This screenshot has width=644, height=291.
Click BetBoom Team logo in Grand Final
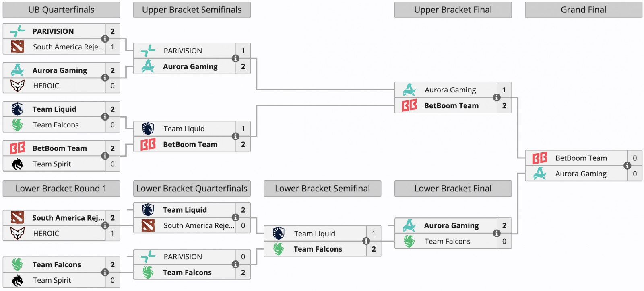540,158
